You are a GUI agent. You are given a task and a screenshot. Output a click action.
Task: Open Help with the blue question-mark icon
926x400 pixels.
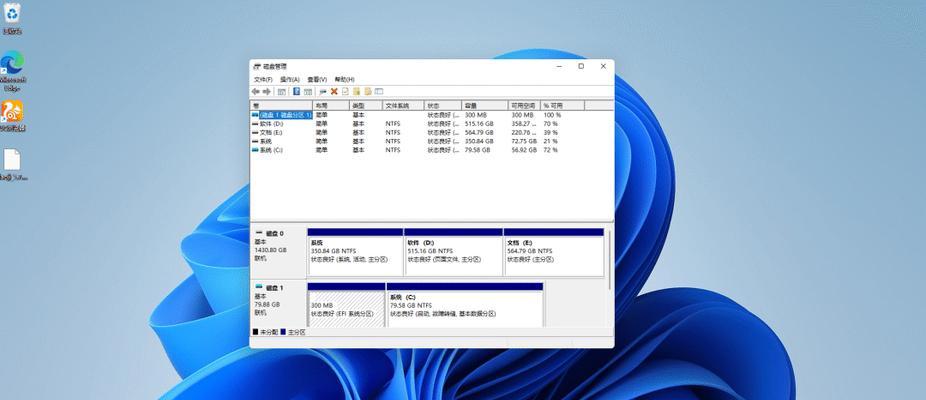[297, 92]
